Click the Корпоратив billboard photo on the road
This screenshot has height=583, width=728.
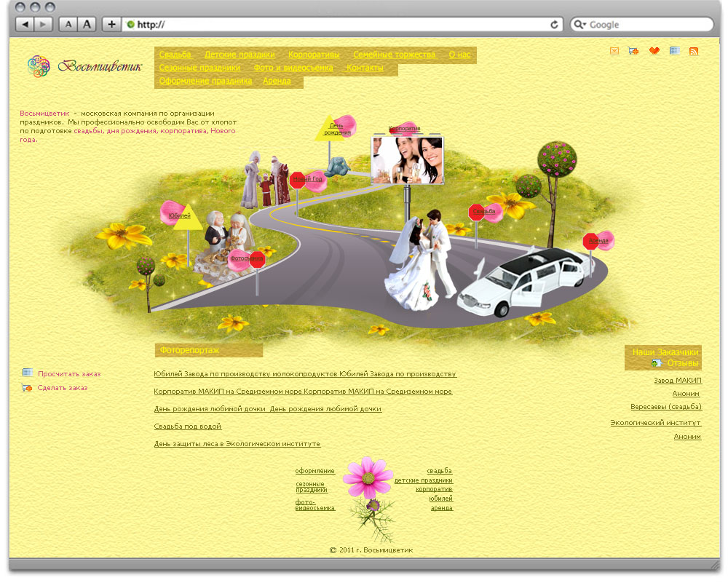[407, 160]
